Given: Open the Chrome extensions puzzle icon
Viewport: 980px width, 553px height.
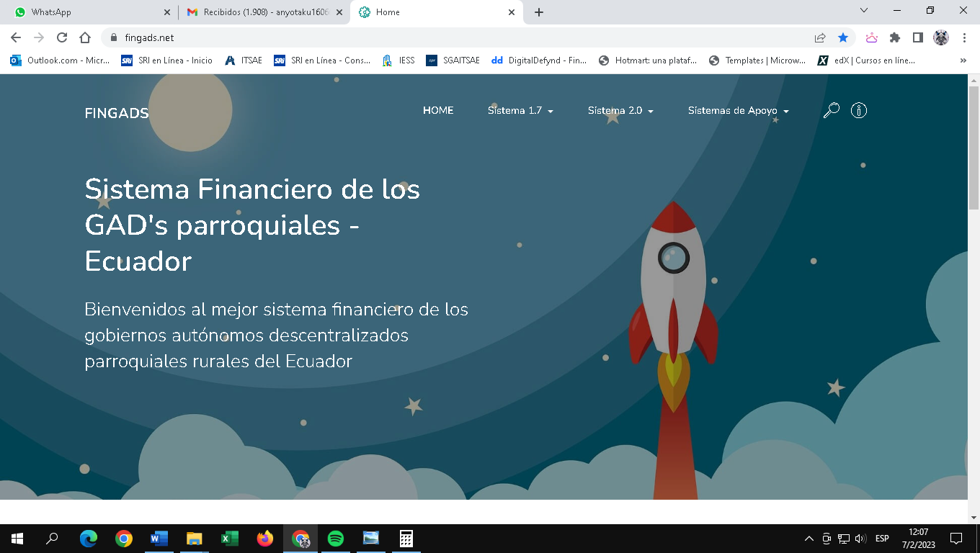Looking at the screenshot, I should click(x=895, y=37).
